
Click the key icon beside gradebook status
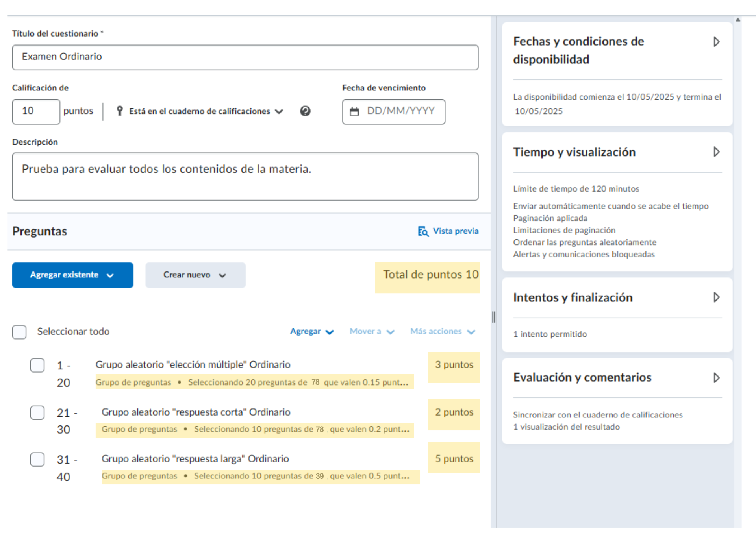click(x=120, y=111)
